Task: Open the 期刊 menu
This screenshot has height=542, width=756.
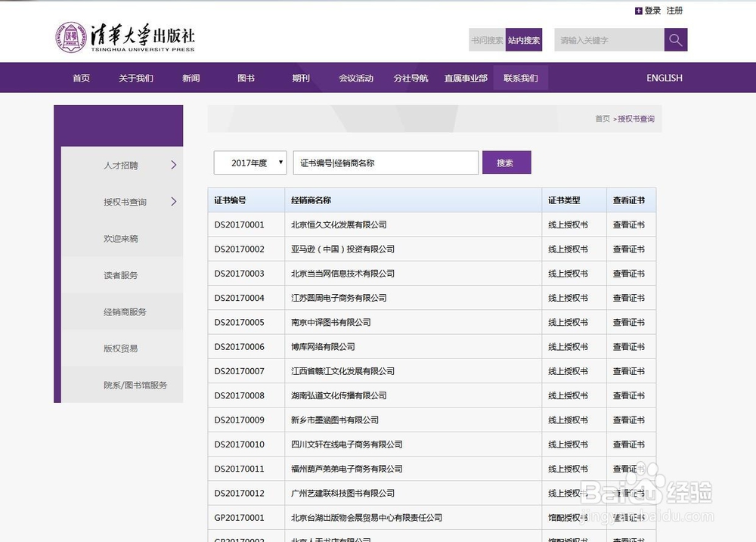Action: point(301,77)
